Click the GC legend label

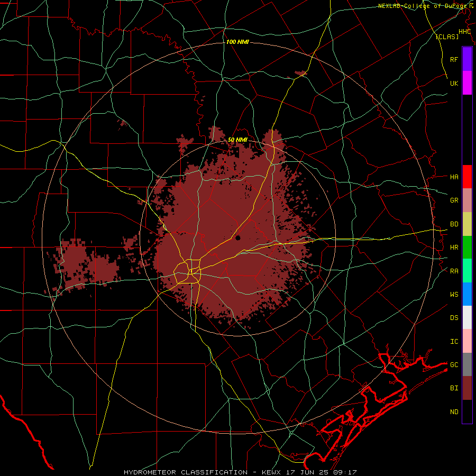pyautogui.click(x=454, y=364)
